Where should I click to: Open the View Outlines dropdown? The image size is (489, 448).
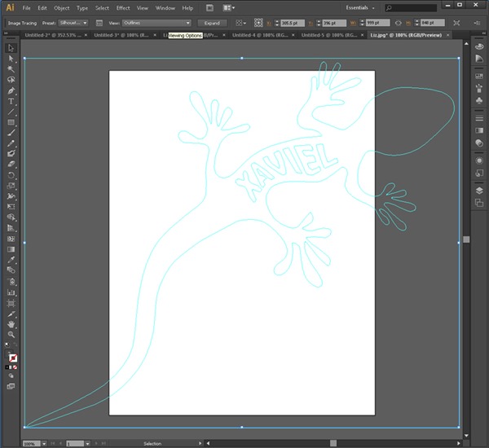tap(156, 23)
